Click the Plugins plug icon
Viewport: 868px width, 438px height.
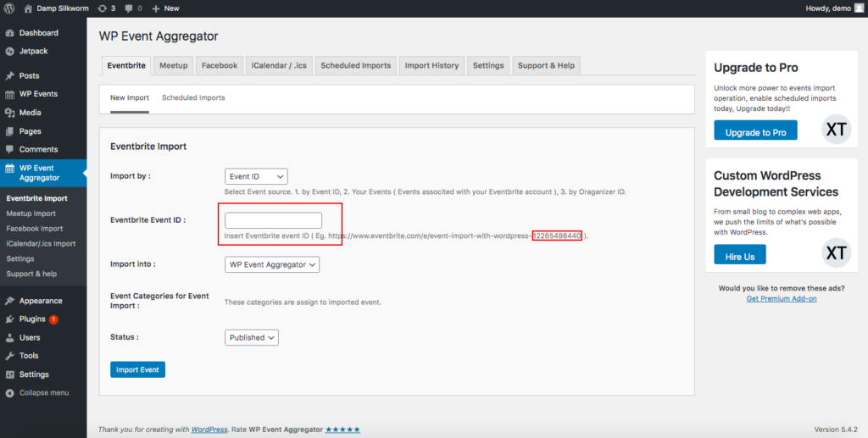click(x=9, y=319)
